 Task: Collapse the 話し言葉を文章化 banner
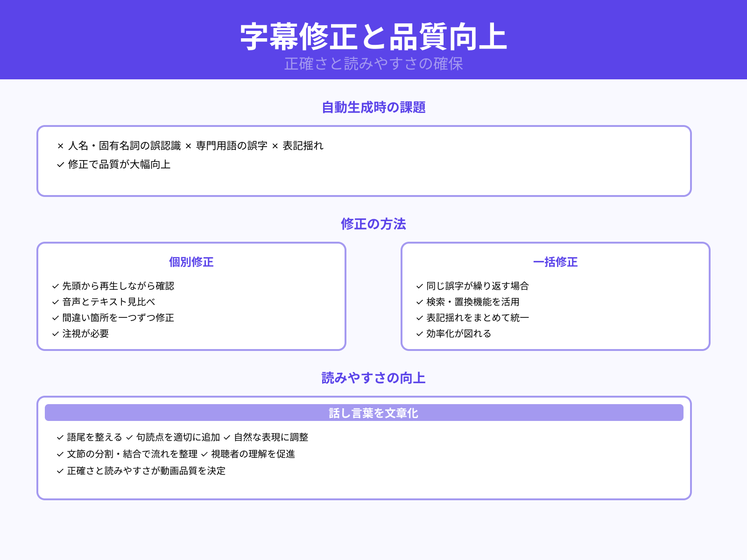[x=373, y=413]
